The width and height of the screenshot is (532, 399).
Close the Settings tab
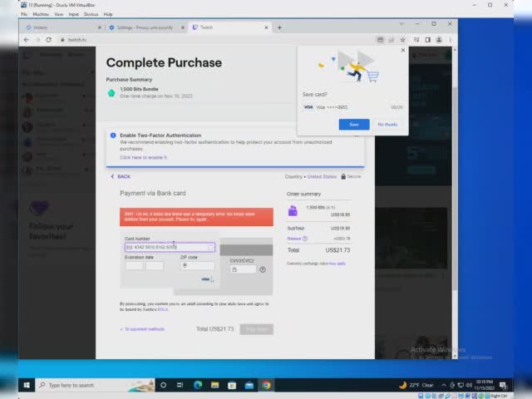[183, 27]
